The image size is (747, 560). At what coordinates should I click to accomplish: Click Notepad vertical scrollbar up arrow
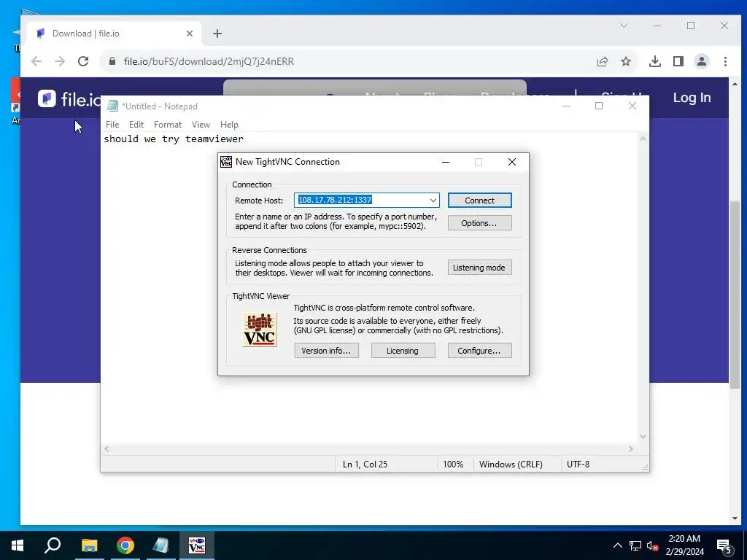(643, 139)
